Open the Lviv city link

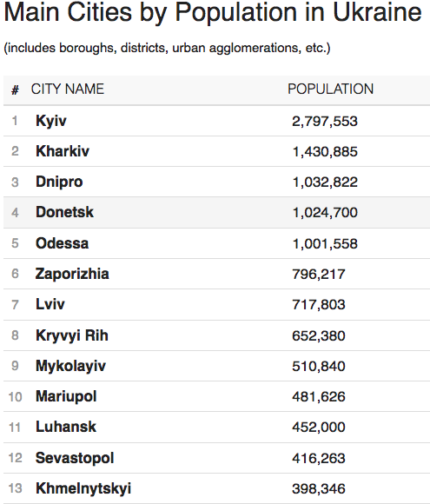click(50, 304)
